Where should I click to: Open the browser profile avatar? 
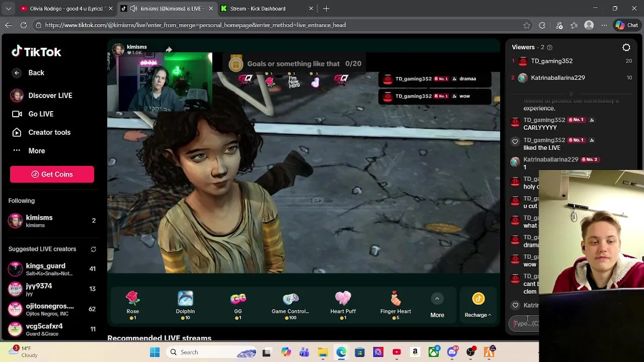[x=589, y=25]
